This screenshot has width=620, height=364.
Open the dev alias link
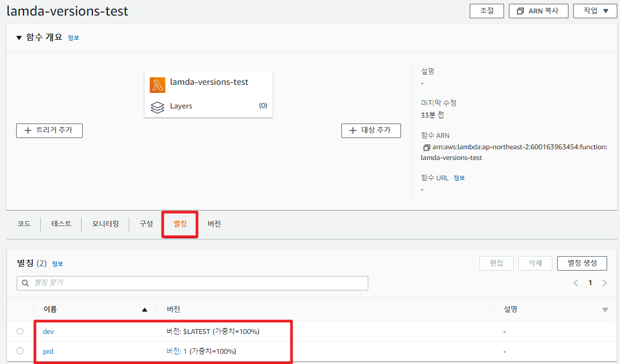[48, 332]
